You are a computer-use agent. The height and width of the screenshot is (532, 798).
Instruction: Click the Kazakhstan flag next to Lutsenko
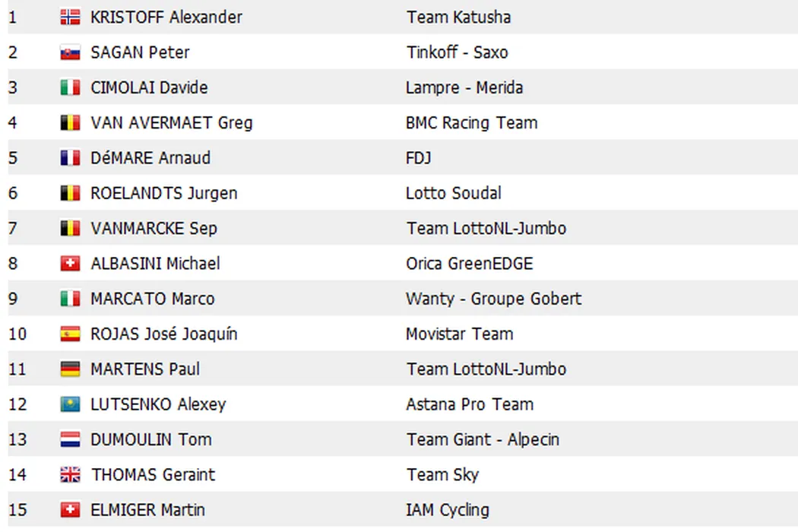click(x=70, y=404)
